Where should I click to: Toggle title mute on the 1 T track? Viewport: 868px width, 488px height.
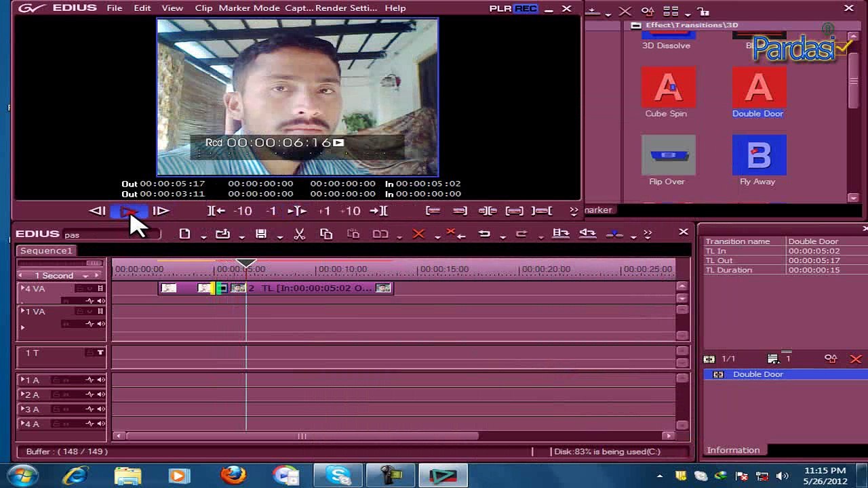point(100,352)
